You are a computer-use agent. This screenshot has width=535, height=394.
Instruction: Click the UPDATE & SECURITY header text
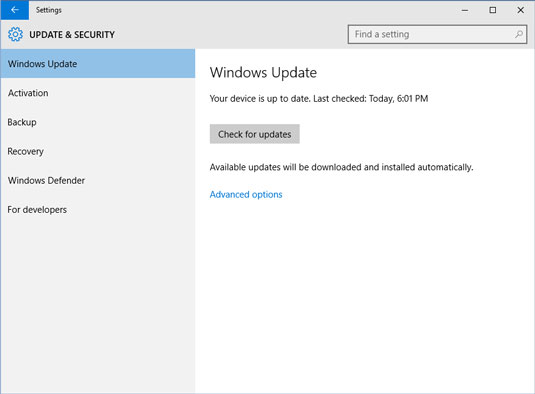72,35
